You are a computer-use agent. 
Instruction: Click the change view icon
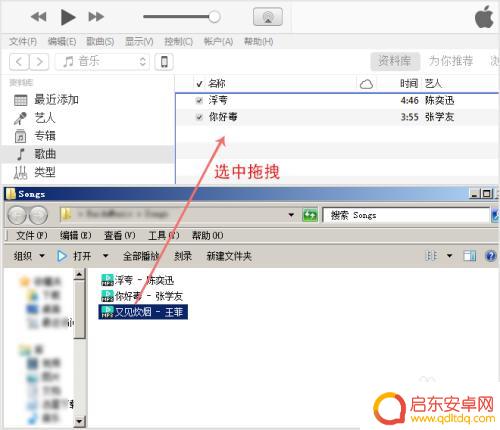pyautogui.click(x=431, y=256)
